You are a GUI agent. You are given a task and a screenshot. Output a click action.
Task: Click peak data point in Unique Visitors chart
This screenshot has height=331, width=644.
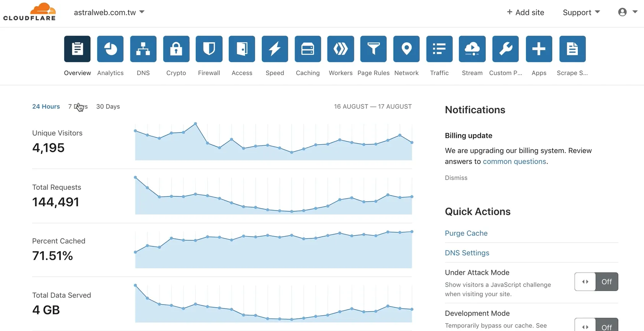click(195, 124)
